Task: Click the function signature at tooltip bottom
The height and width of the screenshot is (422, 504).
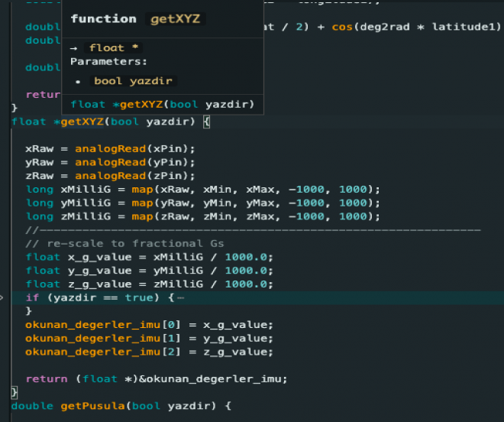Action: [162, 105]
